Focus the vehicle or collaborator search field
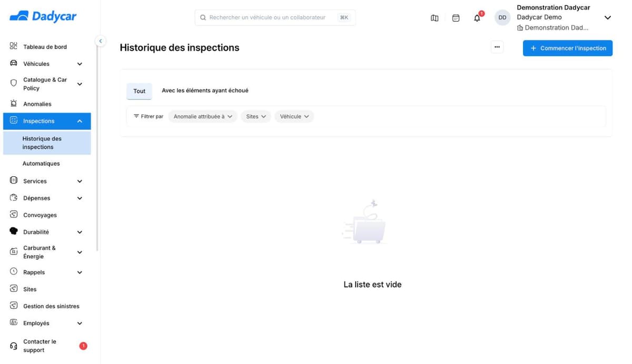632x364 pixels. click(275, 17)
